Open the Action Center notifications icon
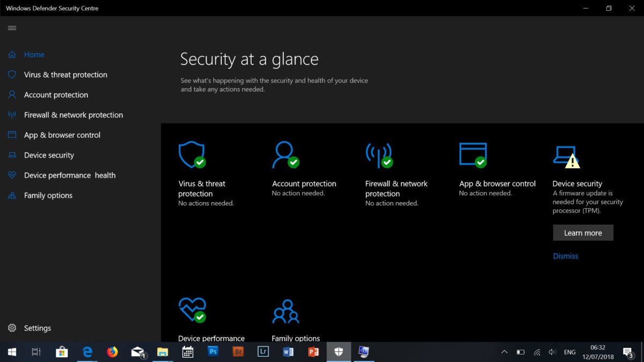This screenshot has height=362, width=644. [x=628, y=352]
